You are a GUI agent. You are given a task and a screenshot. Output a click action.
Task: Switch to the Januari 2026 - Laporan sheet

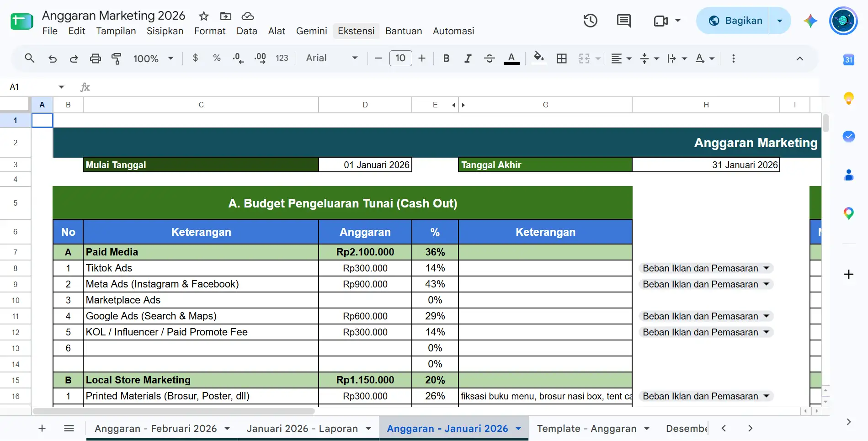302,429
